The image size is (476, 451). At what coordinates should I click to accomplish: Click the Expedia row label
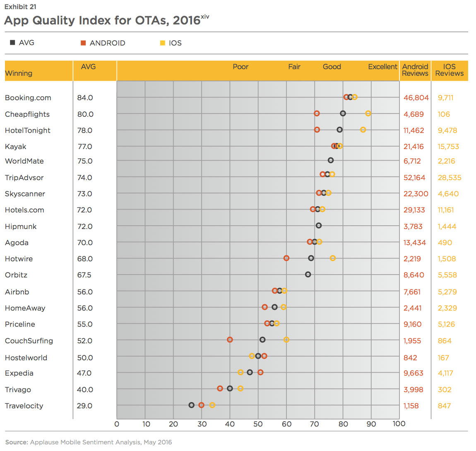click(19, 373)
